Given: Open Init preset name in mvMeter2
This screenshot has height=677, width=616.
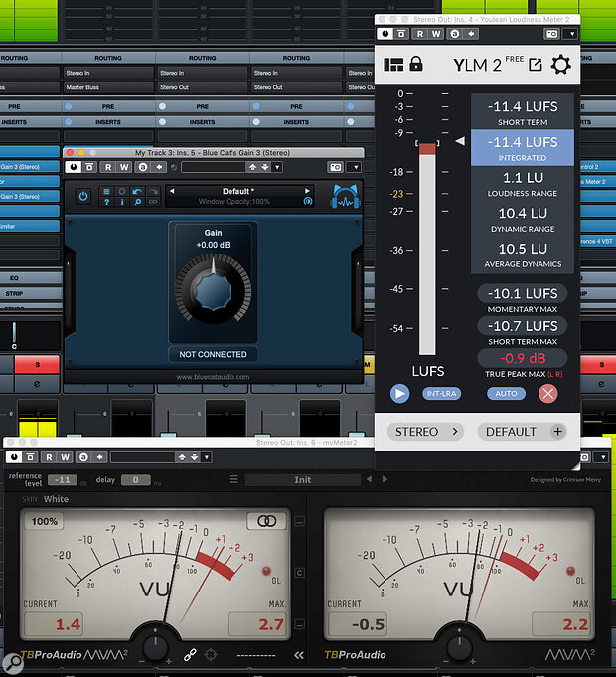Looking at the screenshot, I should point(303,480).
